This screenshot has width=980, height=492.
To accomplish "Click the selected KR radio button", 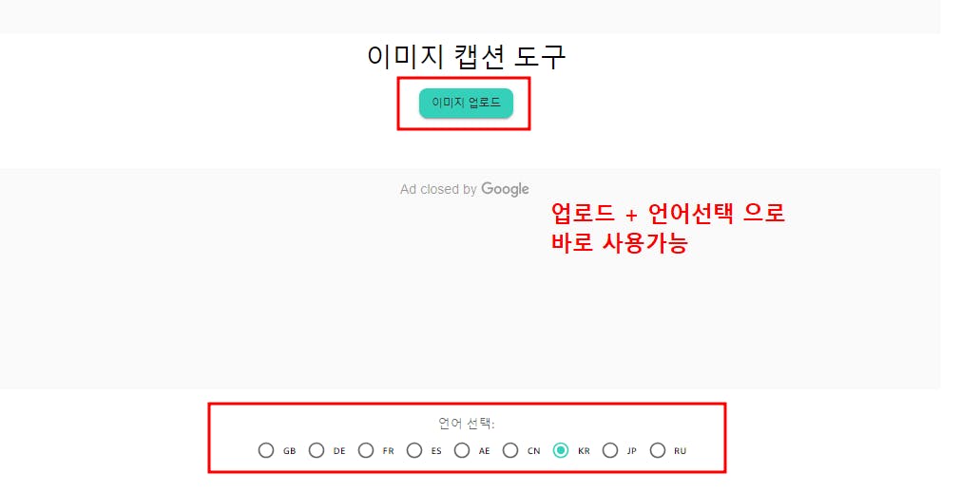I will click(x=561, y=450).
